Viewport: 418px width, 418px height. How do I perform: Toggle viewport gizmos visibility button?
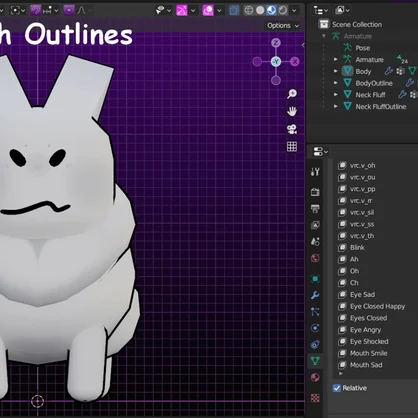coord(182,11)
